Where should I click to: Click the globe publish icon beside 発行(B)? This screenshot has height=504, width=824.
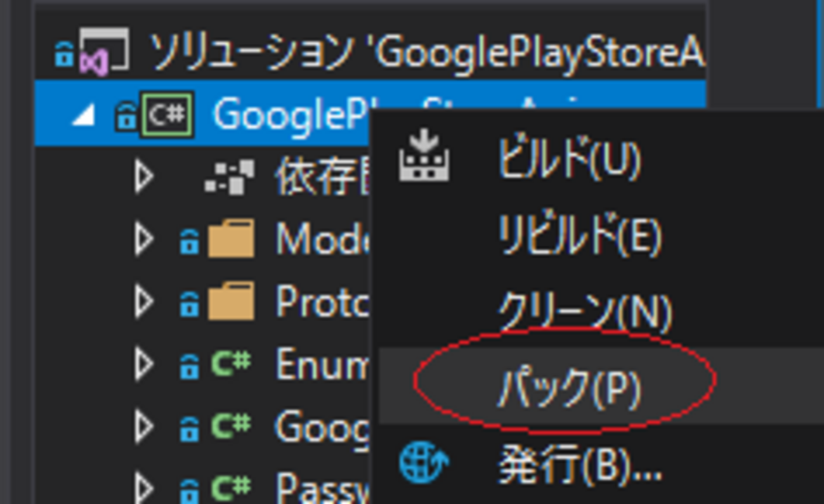click(x=424, y=463)
